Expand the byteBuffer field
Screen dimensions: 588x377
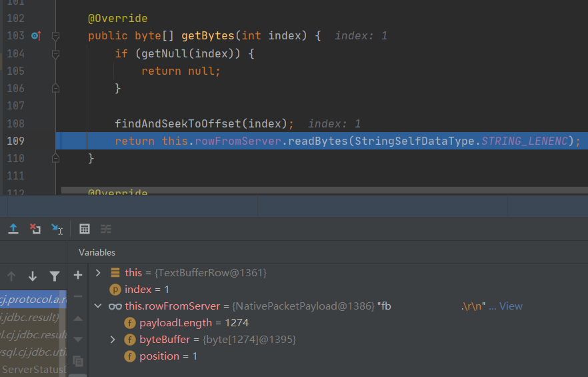(113, 340)
